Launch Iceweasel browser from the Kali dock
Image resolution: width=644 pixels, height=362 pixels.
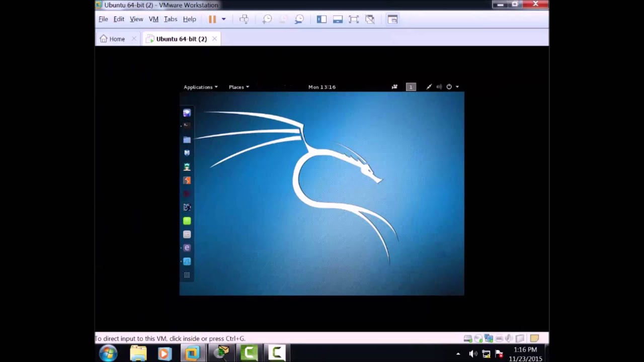[187, 113]
